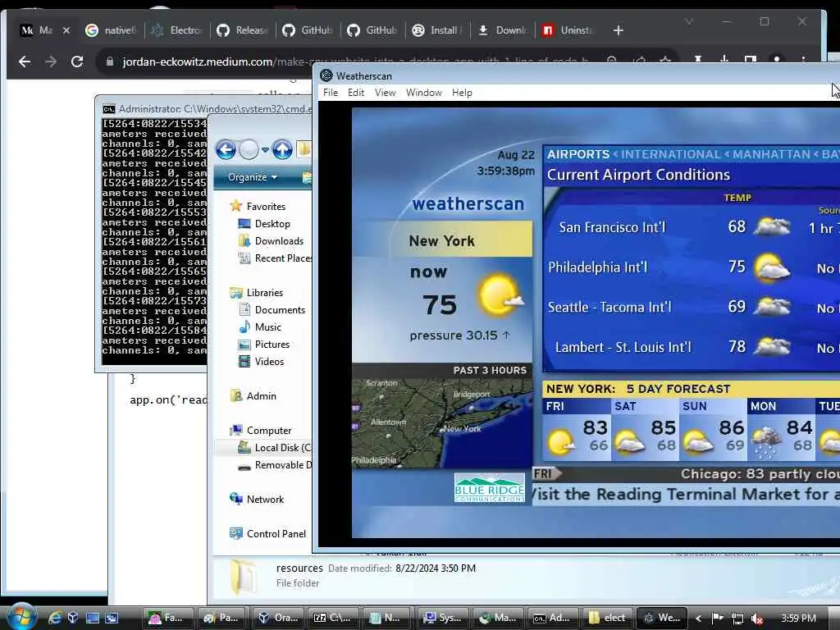Open the Organize dropdown in Explorer
The image size is (840, 630).
[253, 177]
